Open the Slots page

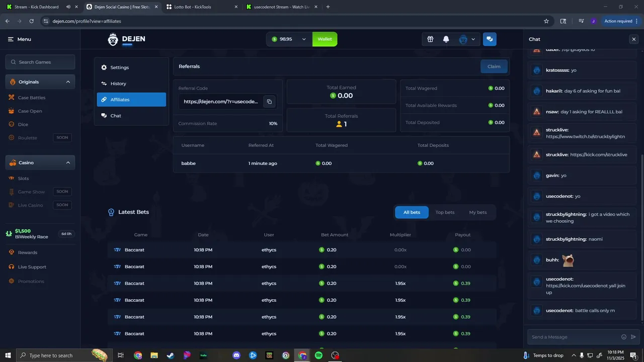pyautogui.click(x=23, y=178)
